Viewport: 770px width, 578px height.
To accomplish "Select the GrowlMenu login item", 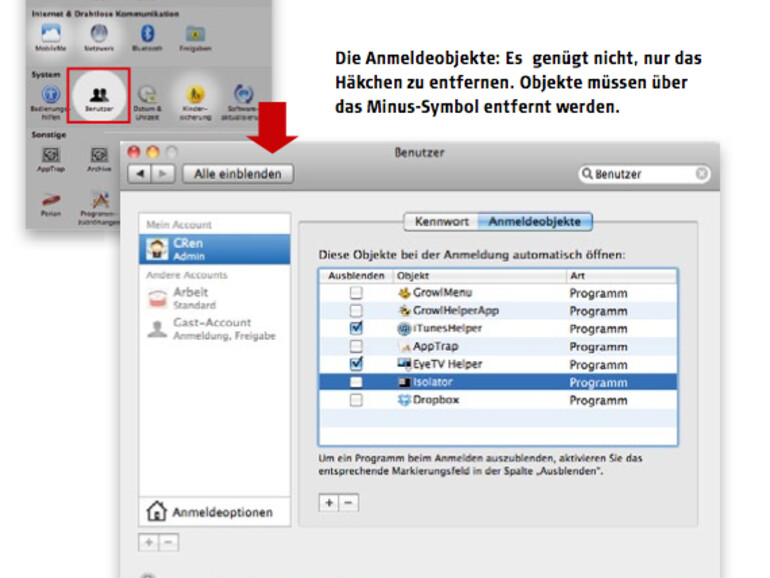I will point(498,293).
